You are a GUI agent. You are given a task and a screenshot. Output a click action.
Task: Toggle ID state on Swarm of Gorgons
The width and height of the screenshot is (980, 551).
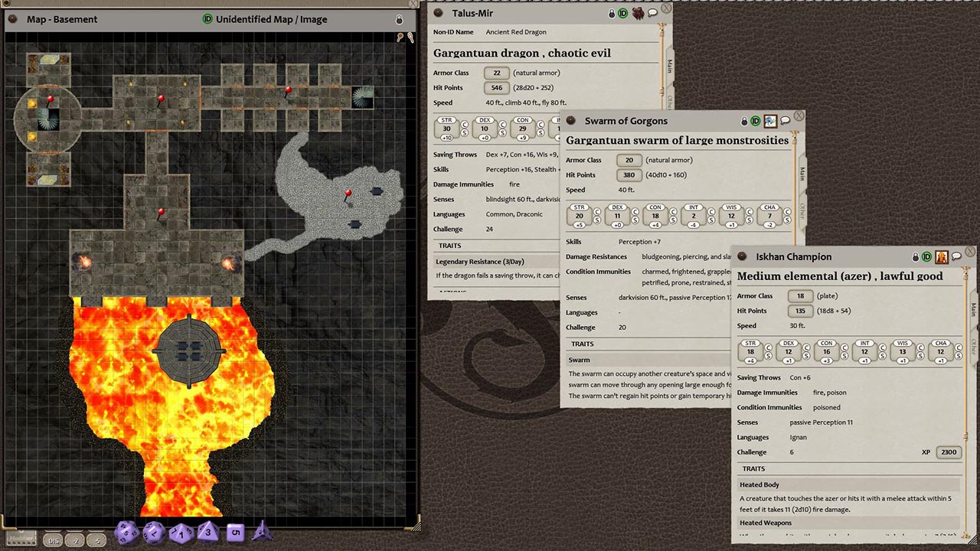click(x=755, y=121)
